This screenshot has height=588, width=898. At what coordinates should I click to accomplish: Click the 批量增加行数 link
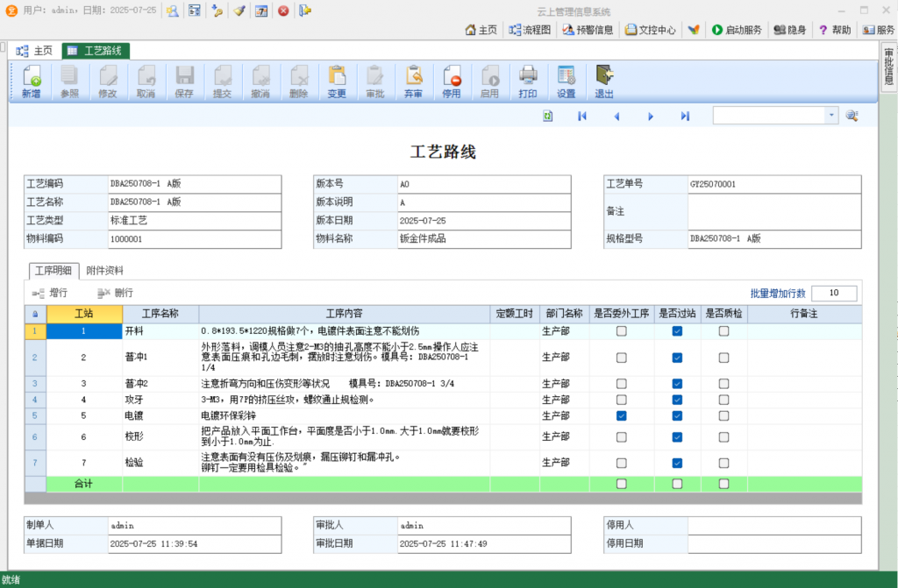[778, 294]
